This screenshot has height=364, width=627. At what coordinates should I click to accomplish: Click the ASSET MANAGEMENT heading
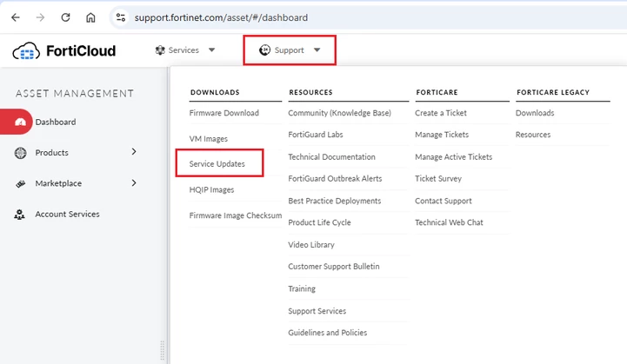[75, 94]
